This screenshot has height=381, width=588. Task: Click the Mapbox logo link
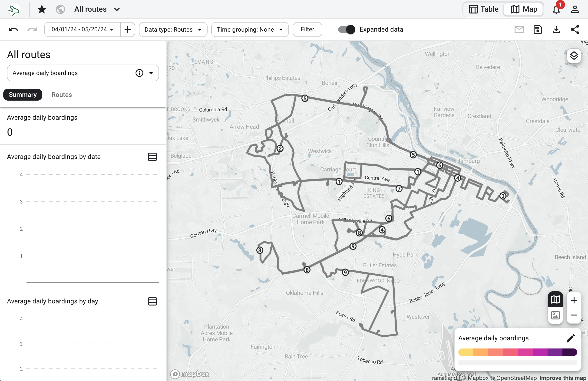pos(190,374)
